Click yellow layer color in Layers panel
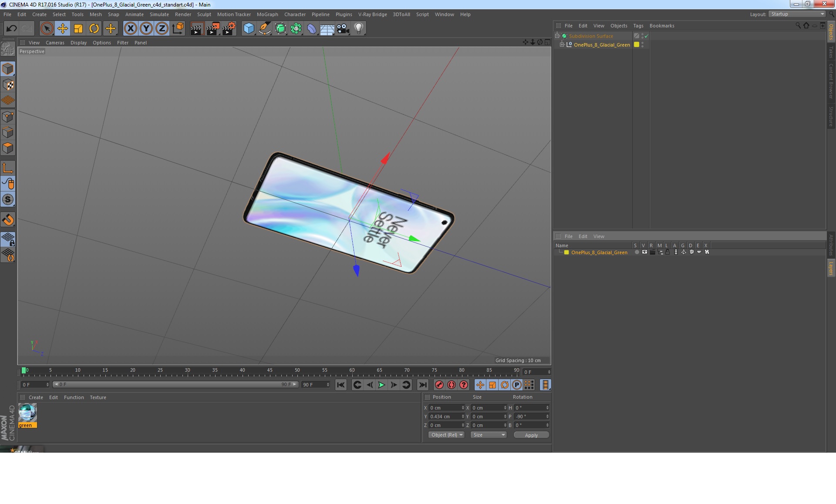 pos(566,252)
